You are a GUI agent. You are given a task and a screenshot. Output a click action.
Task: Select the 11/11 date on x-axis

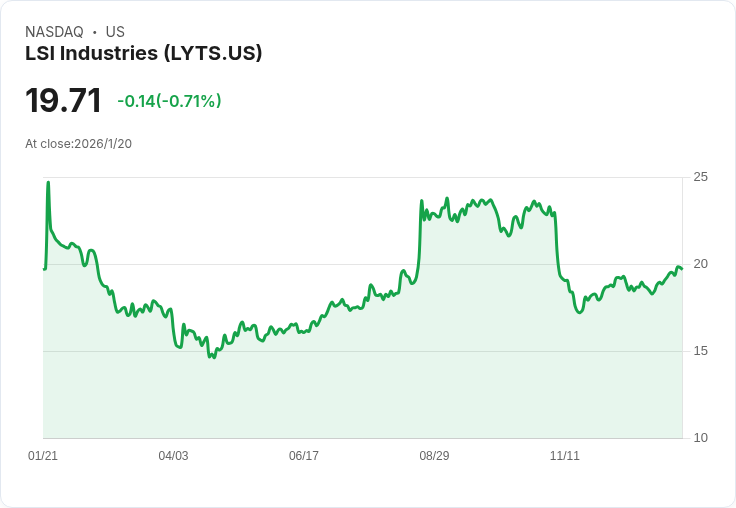pyautogui.click(x=565, y=456)
